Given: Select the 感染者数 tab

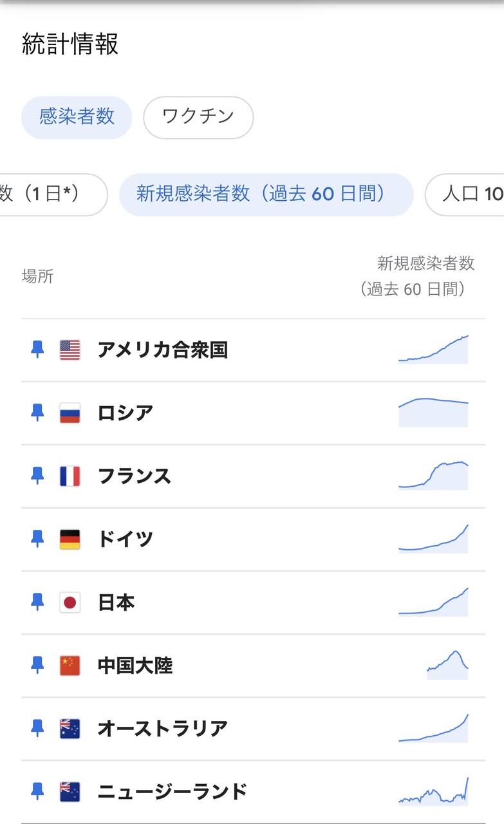Looking at the screenshot, I should click(77, 117).
